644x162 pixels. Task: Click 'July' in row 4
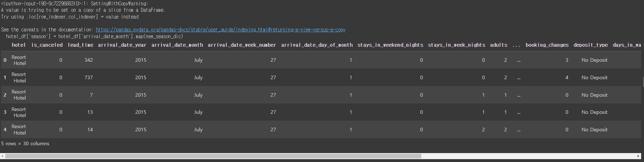199,130
